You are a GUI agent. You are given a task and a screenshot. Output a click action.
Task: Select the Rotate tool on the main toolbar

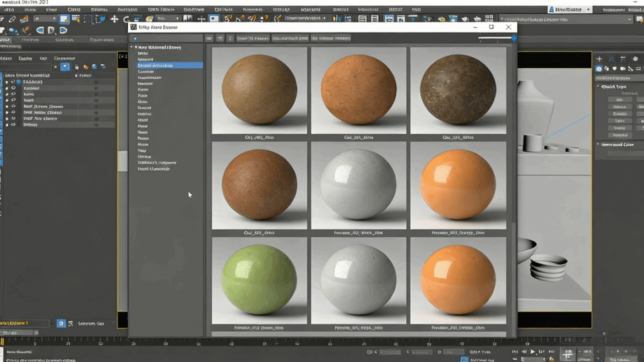[x=125, y=18]
